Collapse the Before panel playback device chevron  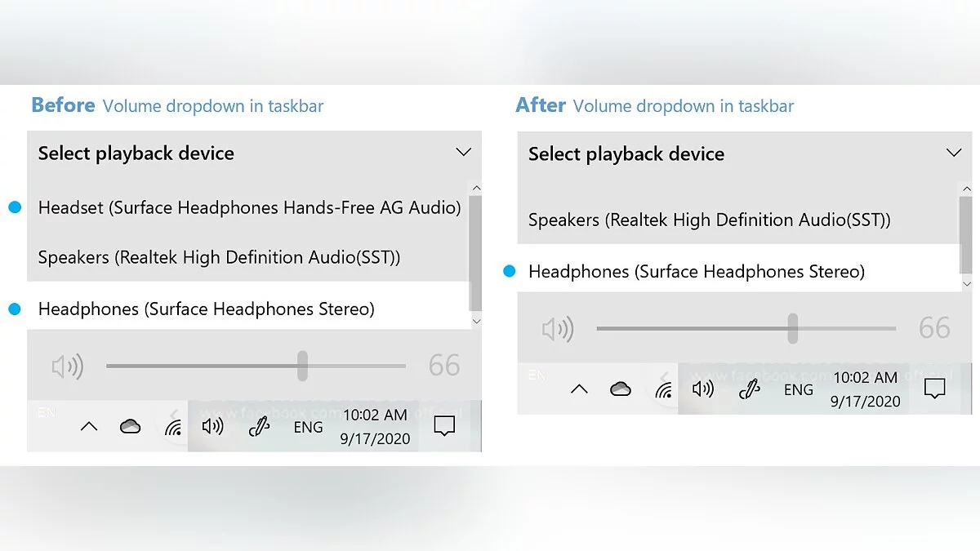coord(463,152)
